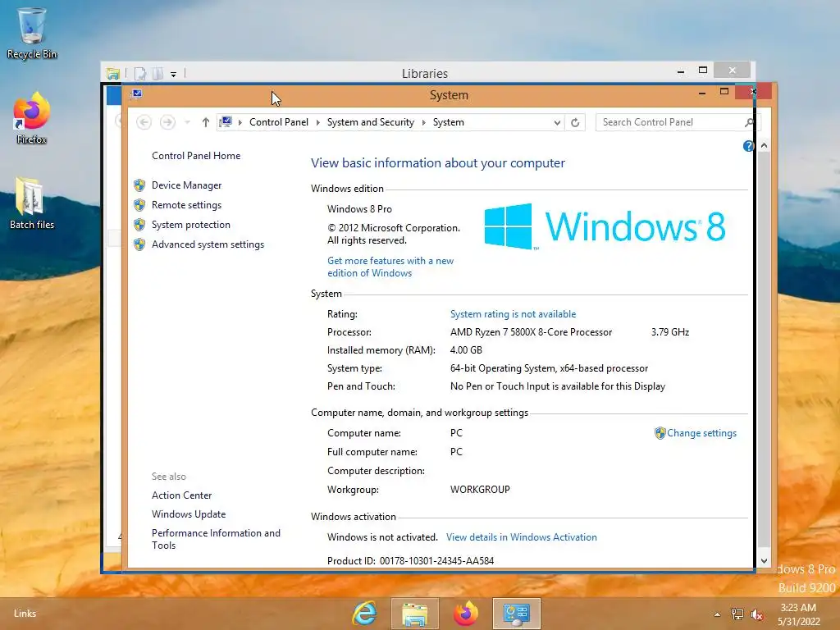Open View details in Windows Activation
The height and width of the screenshot is (630, 840).
click(521, 537)
